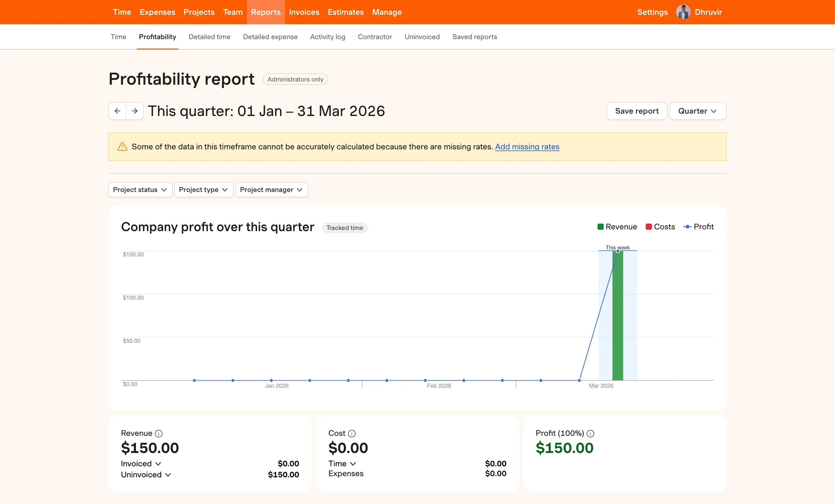Open the Invoices menu item
Viewport: 835px width, 504px height.
[x=304, y=12]
